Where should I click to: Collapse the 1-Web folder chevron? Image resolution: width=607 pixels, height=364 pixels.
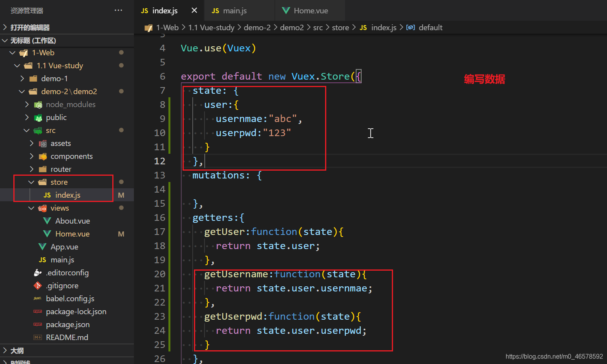coord(13,53)
